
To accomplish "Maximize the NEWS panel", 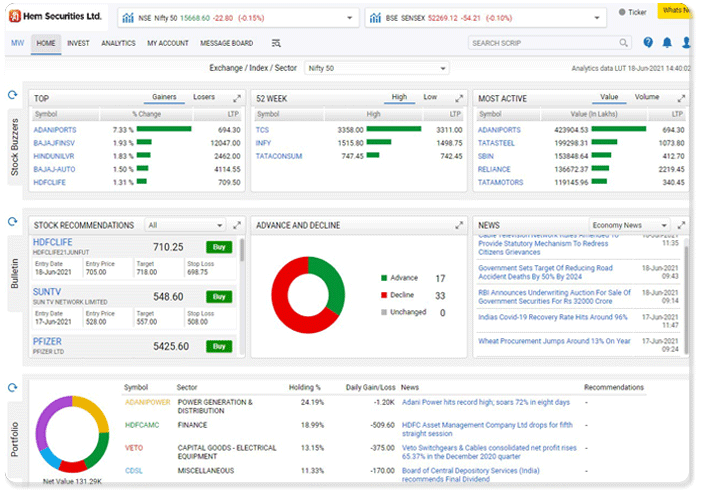I will (x=681, y=225).
